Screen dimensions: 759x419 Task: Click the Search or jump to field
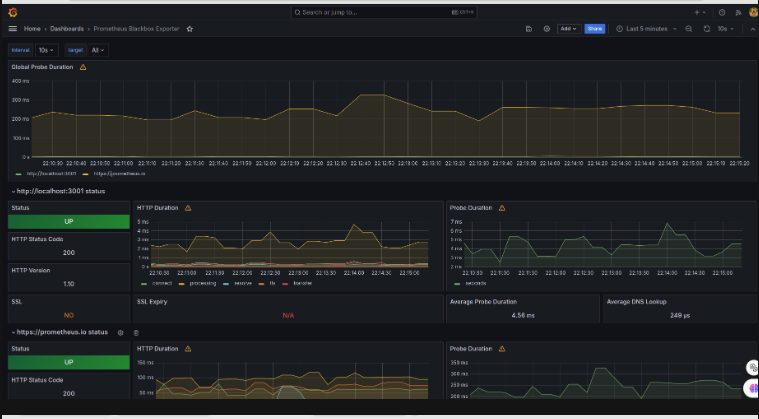[x=384, y=13]
